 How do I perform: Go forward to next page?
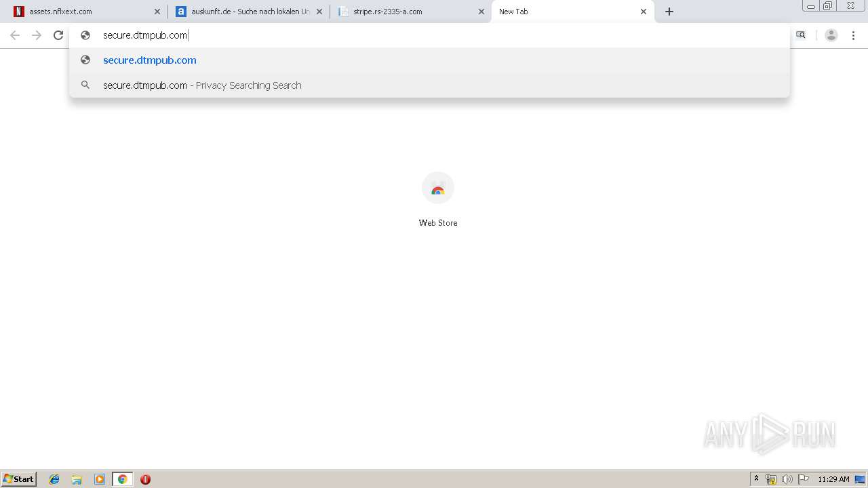37,35
